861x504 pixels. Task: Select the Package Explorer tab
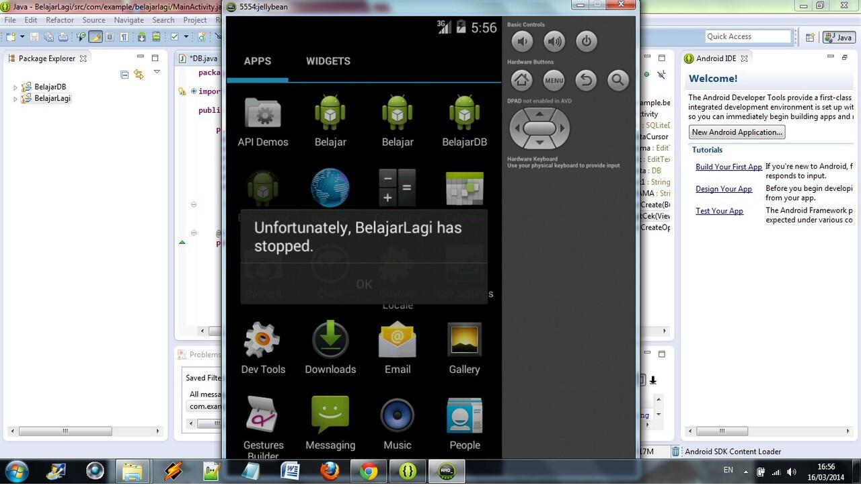(x=46, y=58)
